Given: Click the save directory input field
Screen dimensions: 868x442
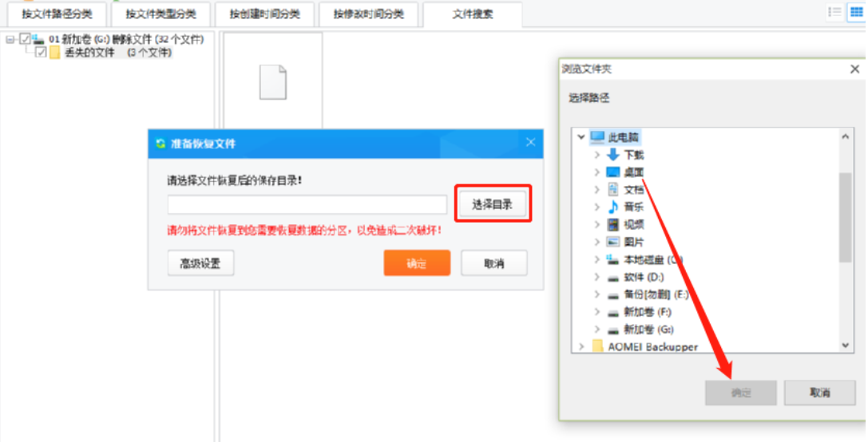Looking at the screenshot, I should coord(307,205).
